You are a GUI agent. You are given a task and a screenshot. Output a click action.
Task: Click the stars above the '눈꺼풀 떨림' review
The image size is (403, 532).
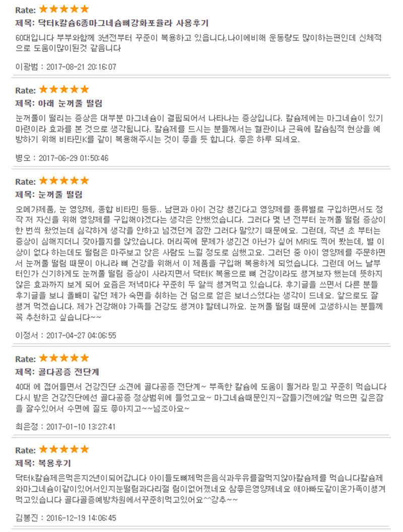tap(64, 181)
